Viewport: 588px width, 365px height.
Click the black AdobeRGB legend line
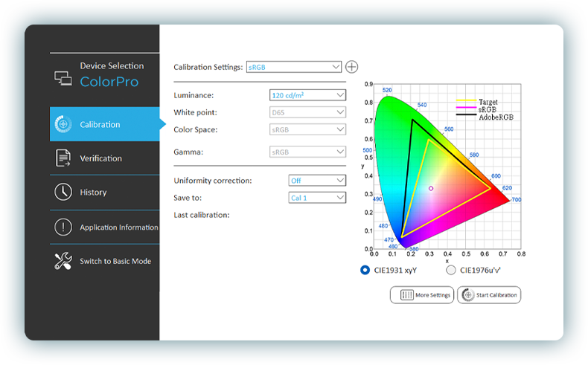tap(466, 114)
